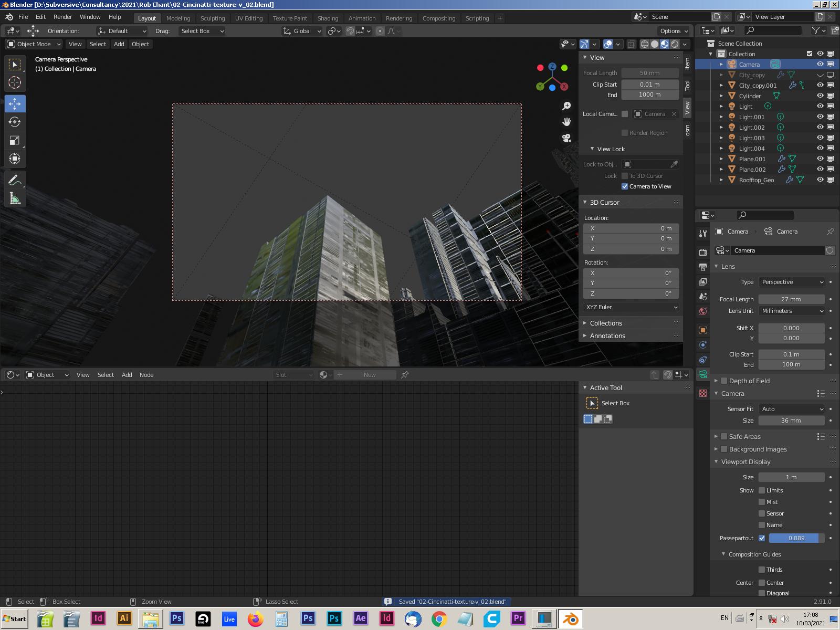840x630 pixels.
Task: Hide the Cylinder object in outliner
Action: click(820, 96)
